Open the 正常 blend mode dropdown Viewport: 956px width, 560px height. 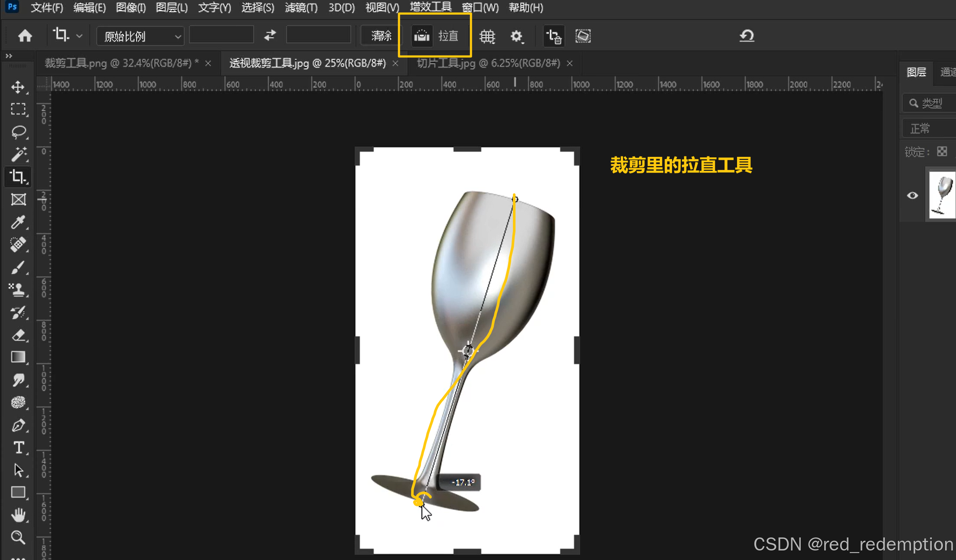[929, 129]
